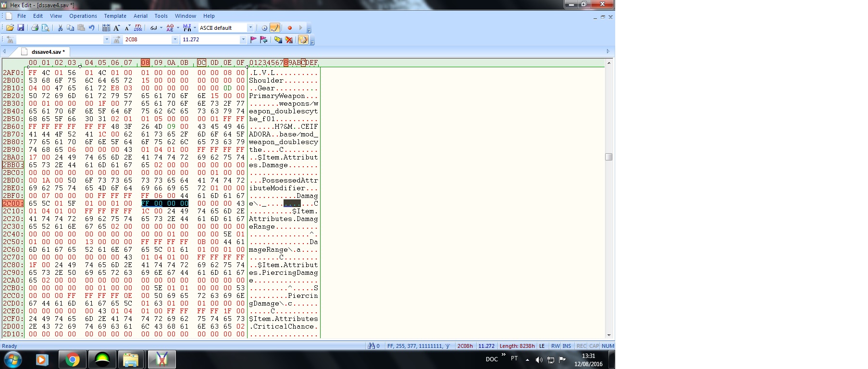Image resolution: width=868 pixels, height=369 pixels.
Task: Switch to the dssave4.sav tab
Action: 48,52
